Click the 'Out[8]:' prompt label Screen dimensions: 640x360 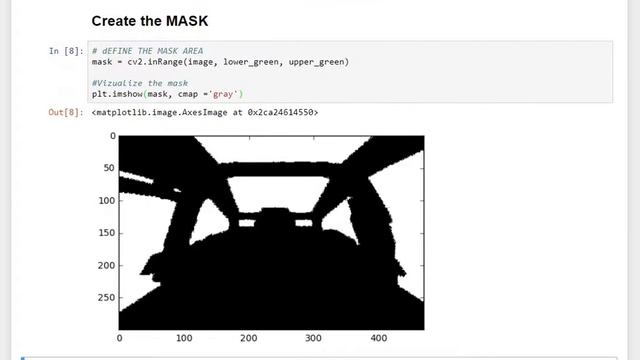point(66,112)
